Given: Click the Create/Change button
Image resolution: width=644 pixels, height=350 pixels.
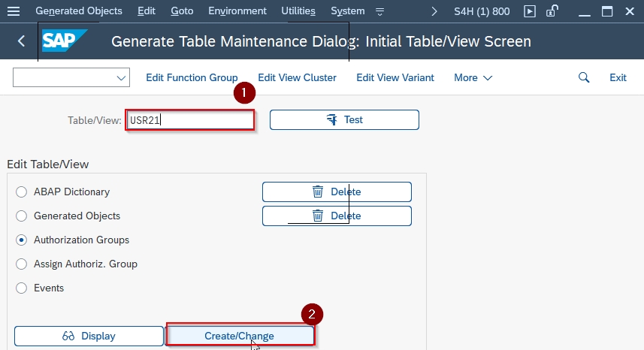Looking at the screenshot, I should pyautogui.click(x=239, y=336).
